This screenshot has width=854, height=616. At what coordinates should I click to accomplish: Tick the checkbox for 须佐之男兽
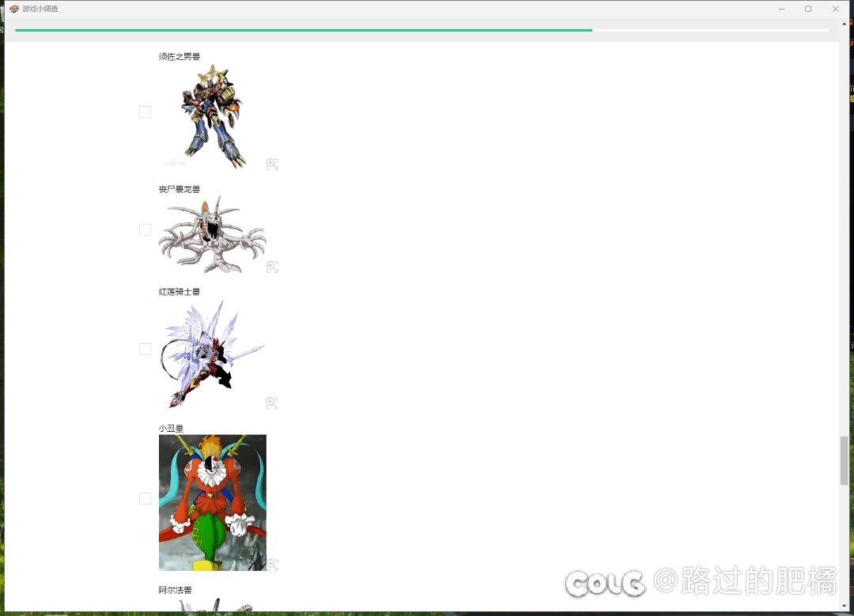pyautogui.click(x=145, y=112)
